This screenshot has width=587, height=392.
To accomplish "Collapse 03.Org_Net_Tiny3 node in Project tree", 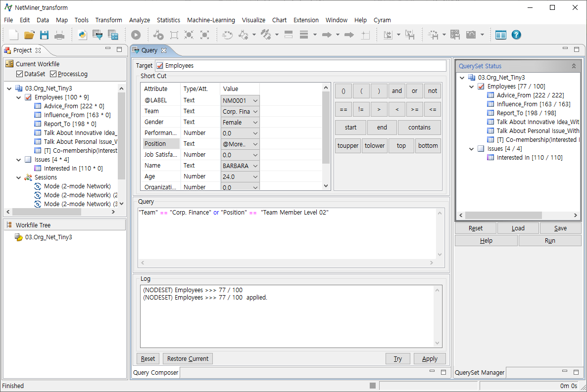I will point(9,88).
